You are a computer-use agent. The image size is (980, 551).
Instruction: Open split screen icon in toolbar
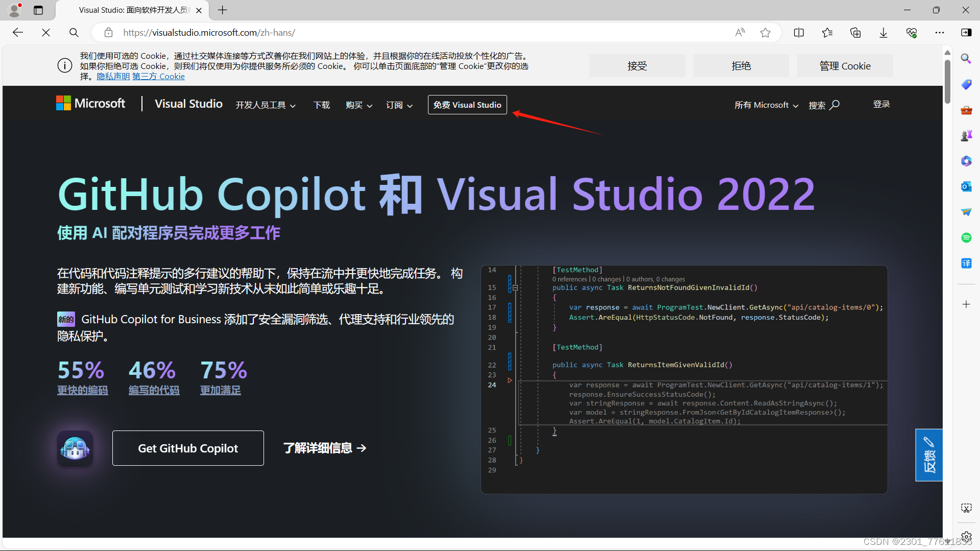pos(799,33)
